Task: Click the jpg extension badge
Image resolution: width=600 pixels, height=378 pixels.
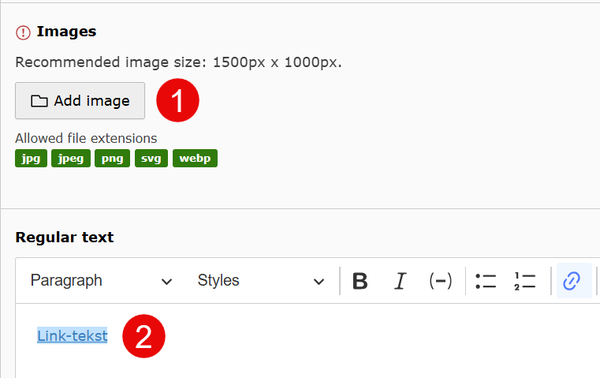Action: coord(31,158)
